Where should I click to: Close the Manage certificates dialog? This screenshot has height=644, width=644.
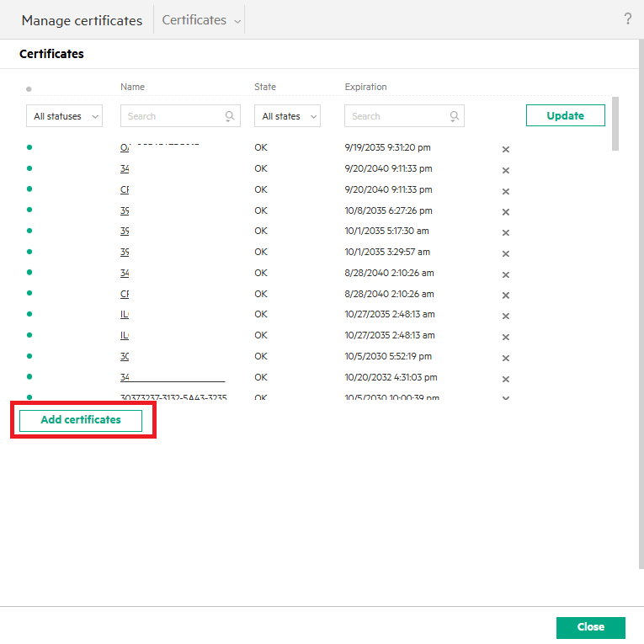click(x=590, y=627)
